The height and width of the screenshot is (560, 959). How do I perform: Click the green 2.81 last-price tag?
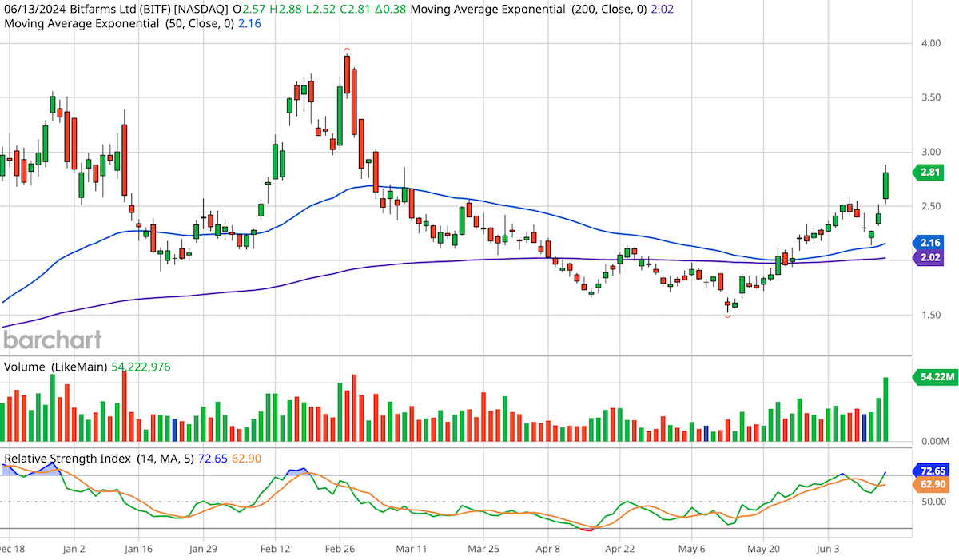(929, 172)
